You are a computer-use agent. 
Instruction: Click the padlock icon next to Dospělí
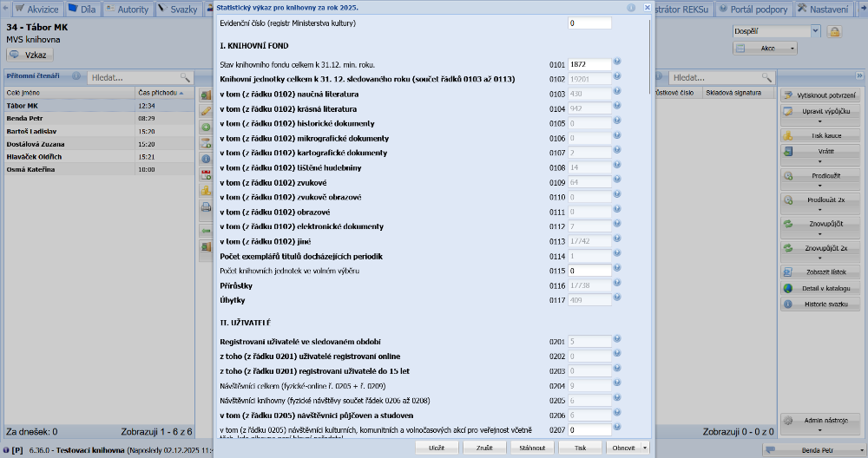(x=834, y=31)
